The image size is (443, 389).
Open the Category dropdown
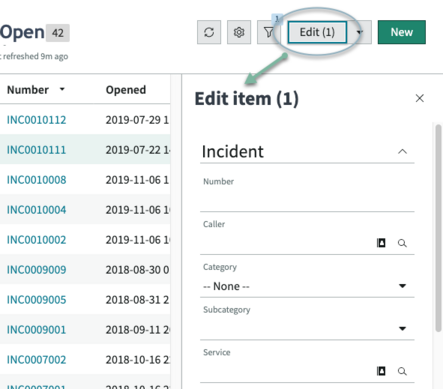pos(307,286)
